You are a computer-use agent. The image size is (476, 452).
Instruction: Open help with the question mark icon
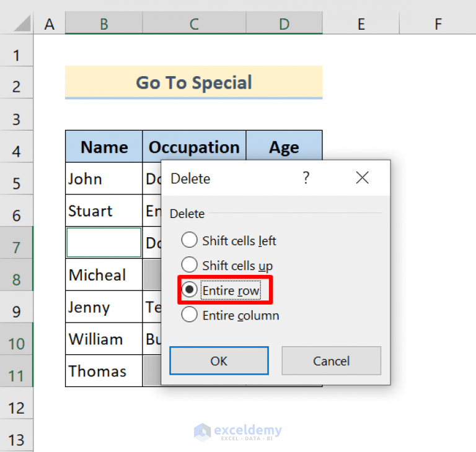click(x=306, y=178)
